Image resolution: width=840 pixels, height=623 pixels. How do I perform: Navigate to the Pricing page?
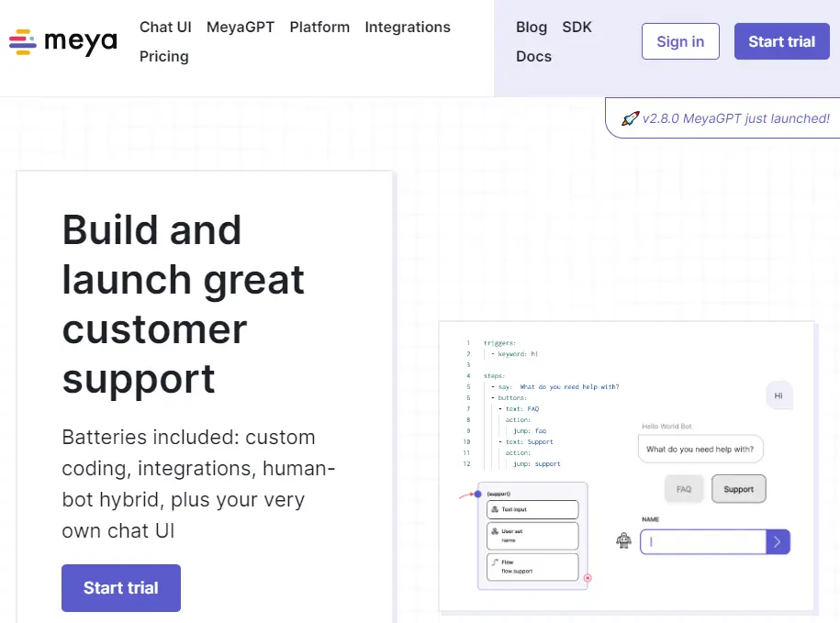click(163, 56)
